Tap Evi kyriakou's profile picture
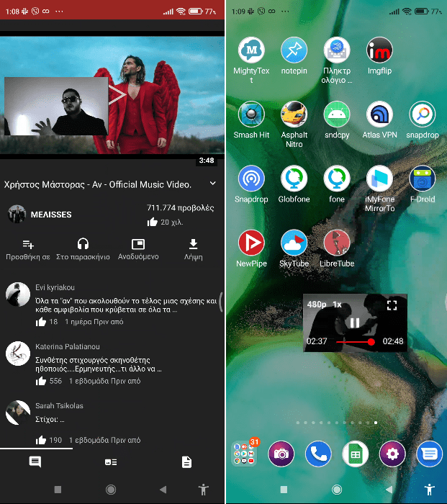Viewport: 447px width, 504px height. coord(18,294)
